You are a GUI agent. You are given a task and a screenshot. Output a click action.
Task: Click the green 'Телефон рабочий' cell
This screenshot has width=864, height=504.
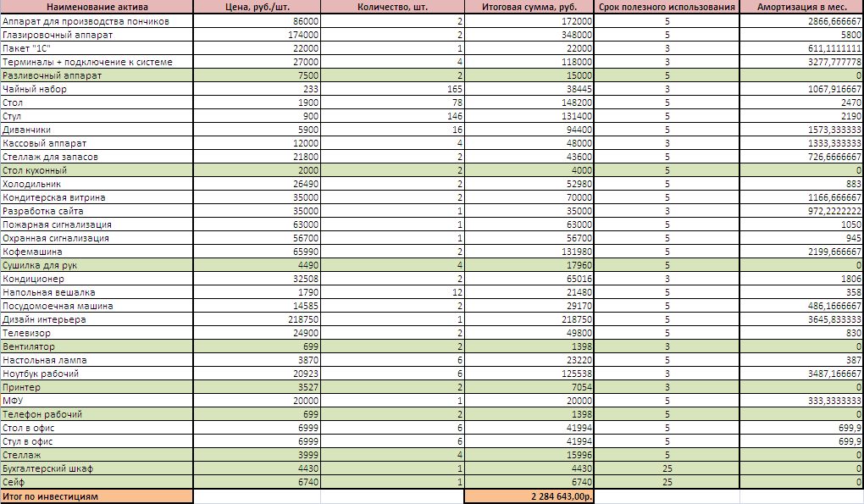(x=97, y=414)
